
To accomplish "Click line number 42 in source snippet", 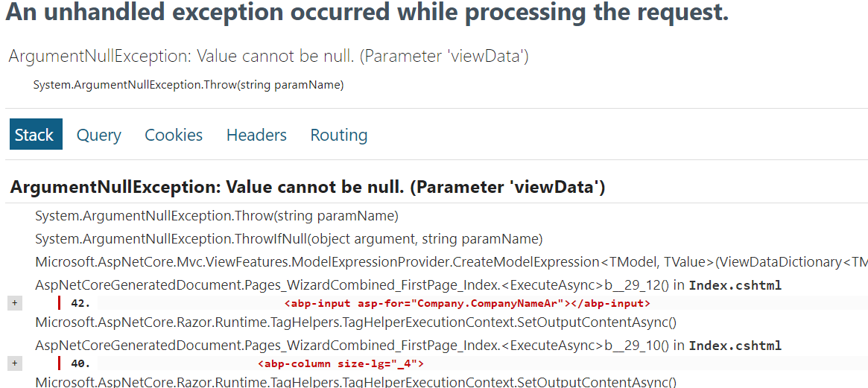I will tap(80, 303).
